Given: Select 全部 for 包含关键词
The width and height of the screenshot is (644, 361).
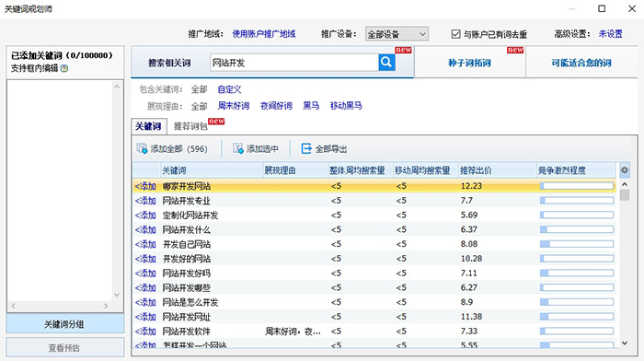Looking at the screenshot, I should tap(200, 89).
